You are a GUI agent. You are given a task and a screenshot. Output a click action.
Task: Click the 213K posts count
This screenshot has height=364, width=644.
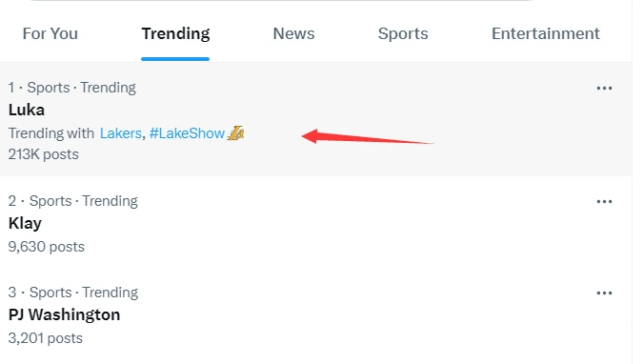point(43,154)
